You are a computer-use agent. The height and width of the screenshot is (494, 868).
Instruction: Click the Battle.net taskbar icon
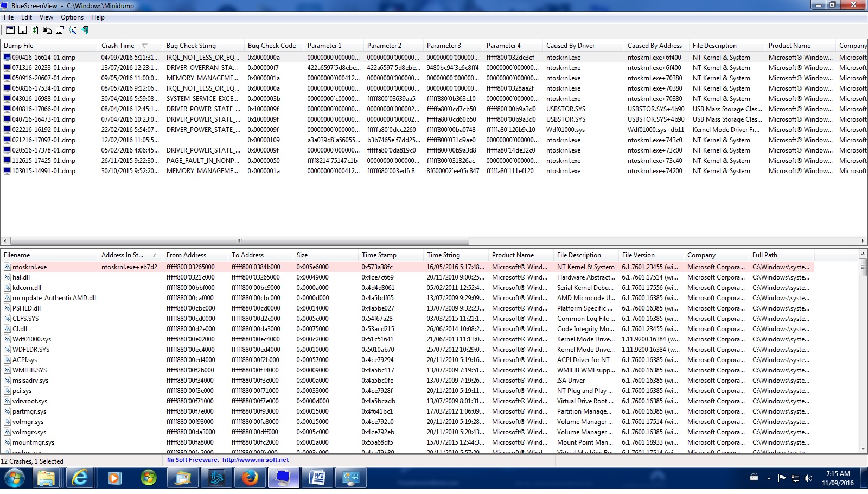click(x=216, y=478)
